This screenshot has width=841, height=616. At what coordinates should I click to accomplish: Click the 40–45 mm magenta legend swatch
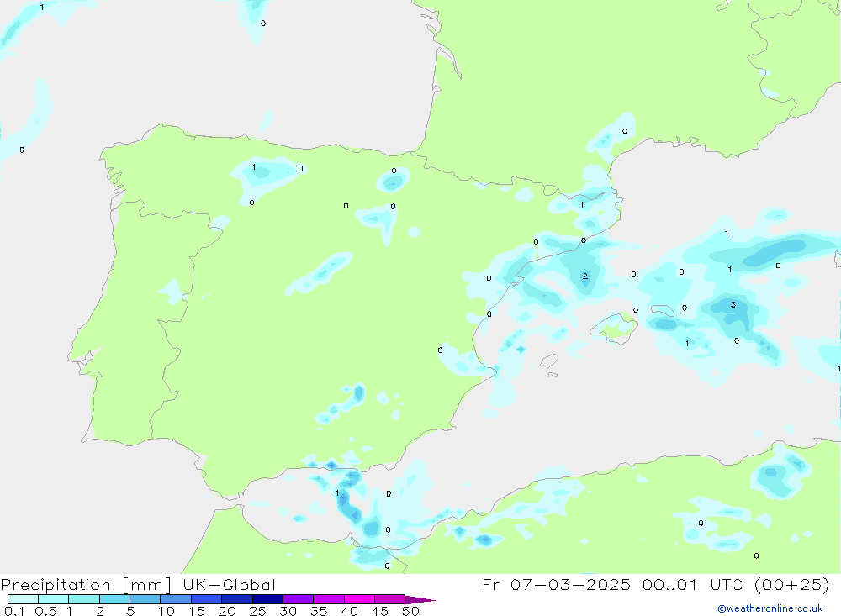tap(359, 599)
